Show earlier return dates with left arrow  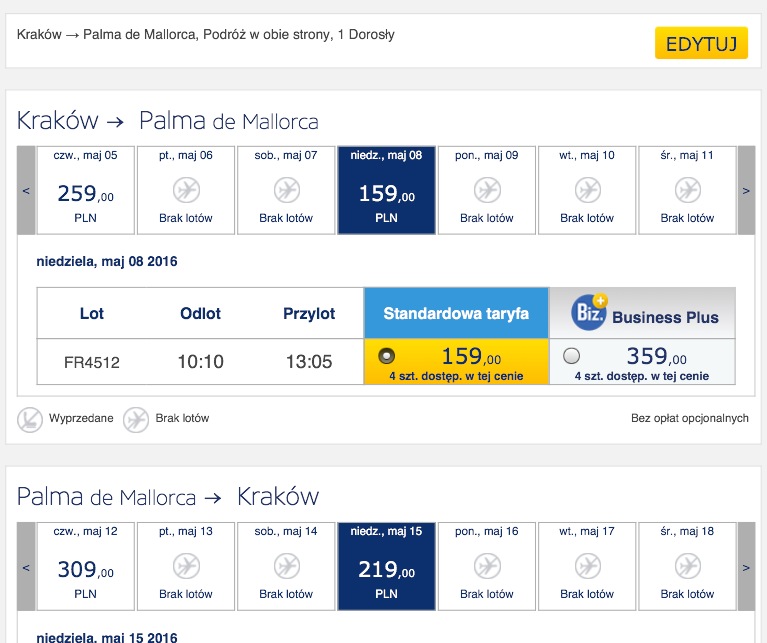pyautogui.click(x=26, y=567)
